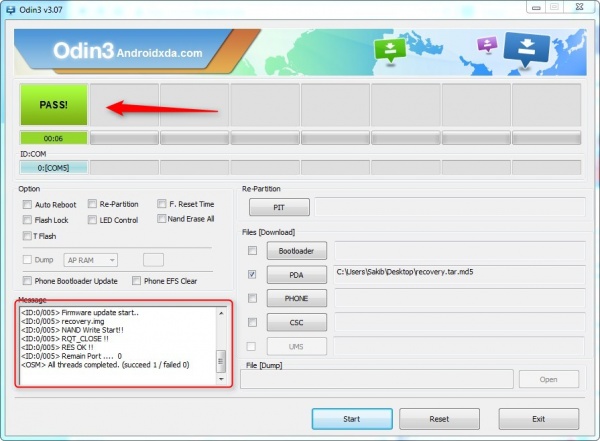Tick the checkbox beside UMS
The image size is (600, 441).
point(251,346)
